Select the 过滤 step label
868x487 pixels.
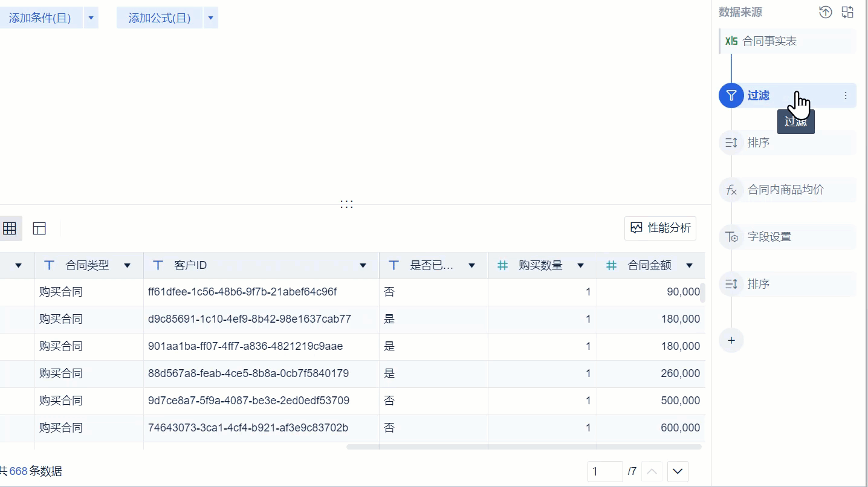[x=759, y=95]
